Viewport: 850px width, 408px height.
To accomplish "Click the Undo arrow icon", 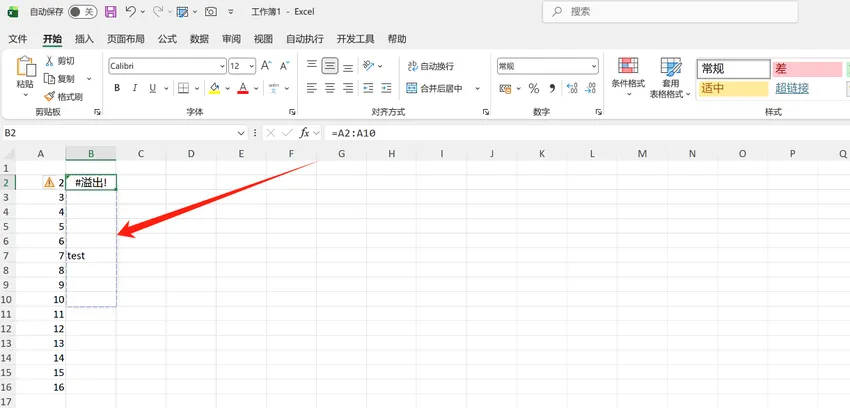I will click(130, 11).
